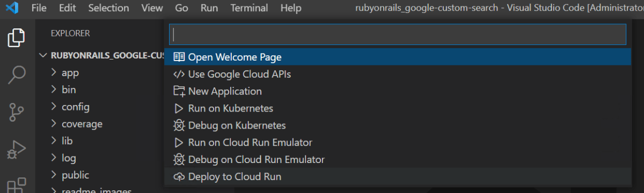Click the window title text

500,9
